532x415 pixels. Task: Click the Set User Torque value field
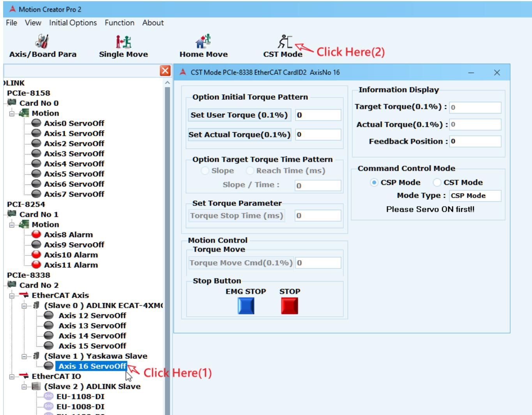318,115
